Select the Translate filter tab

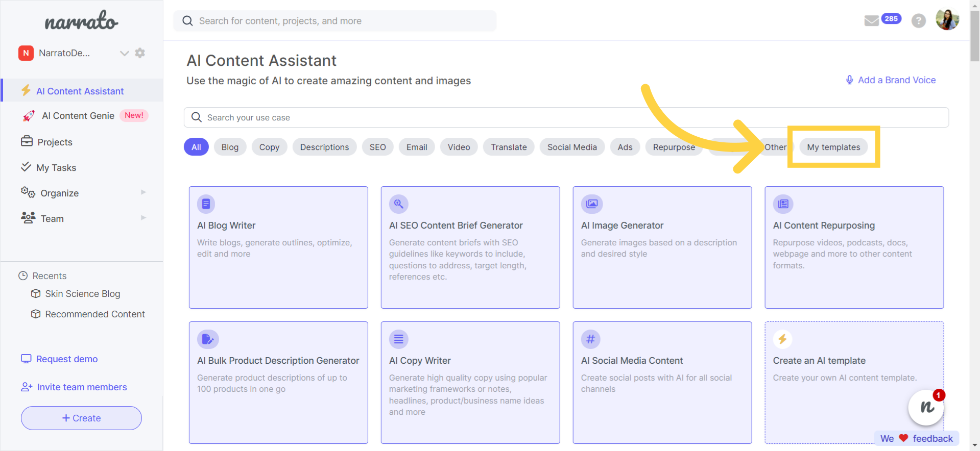(x=509, y=147)
